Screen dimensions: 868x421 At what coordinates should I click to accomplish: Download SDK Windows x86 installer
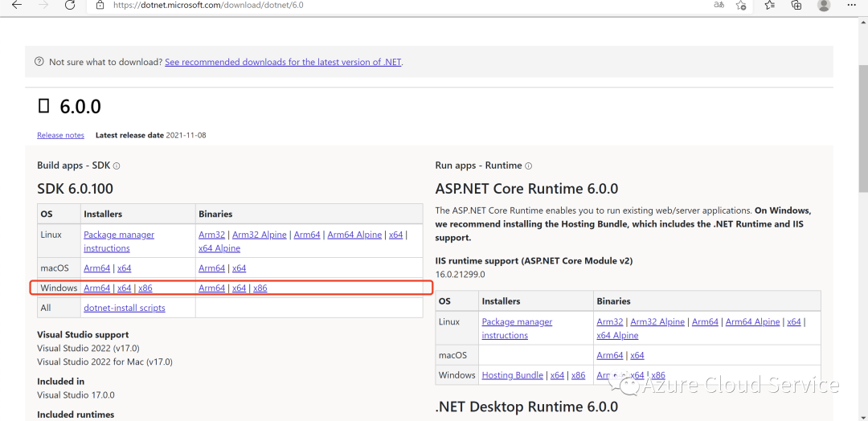(145, 288)
